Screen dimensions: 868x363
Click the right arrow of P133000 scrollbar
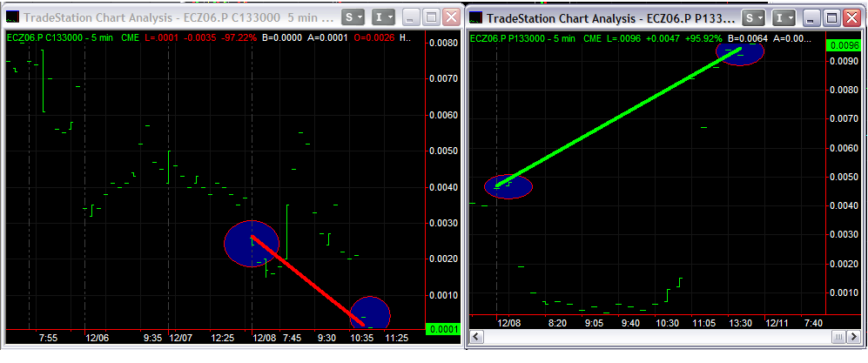click(854, 336)
